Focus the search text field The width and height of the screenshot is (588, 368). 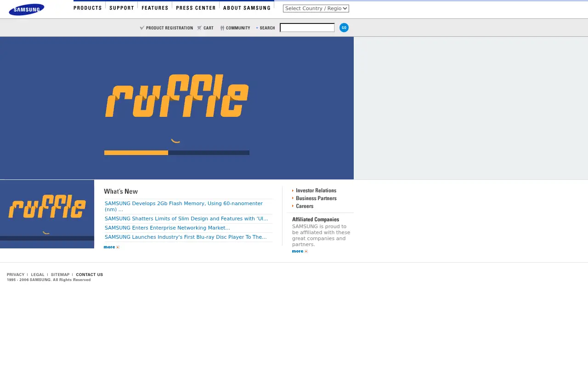pos(307,28)
